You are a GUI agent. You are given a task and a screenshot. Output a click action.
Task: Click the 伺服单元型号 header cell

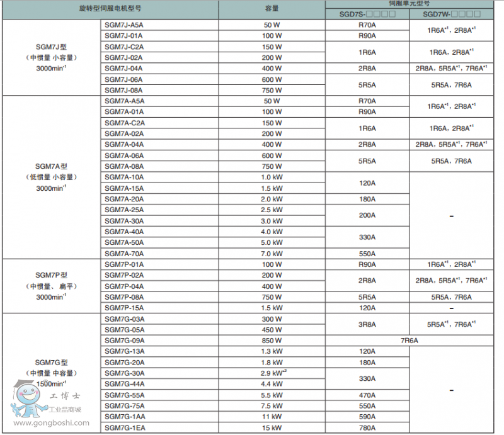tap(409, 4)
